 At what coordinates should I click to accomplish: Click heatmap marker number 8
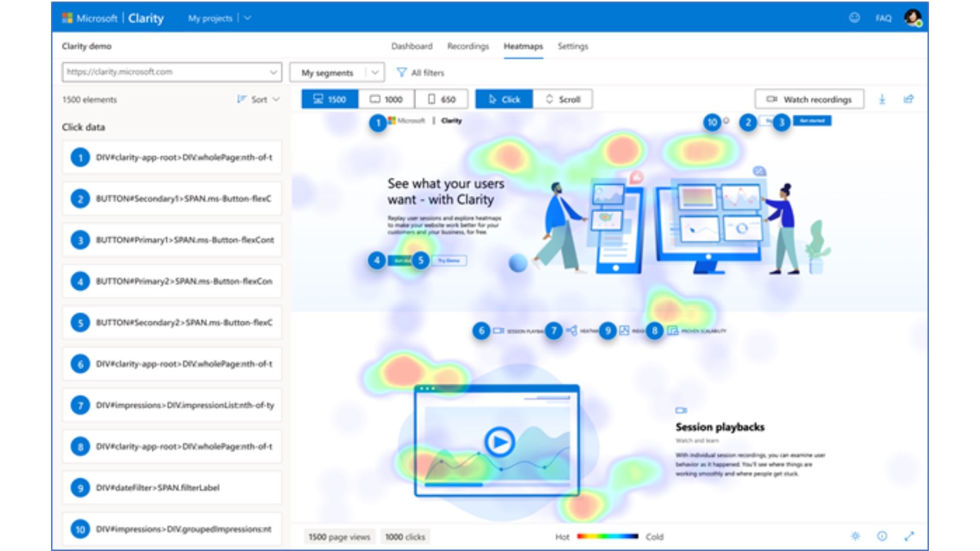coord(654,331)
